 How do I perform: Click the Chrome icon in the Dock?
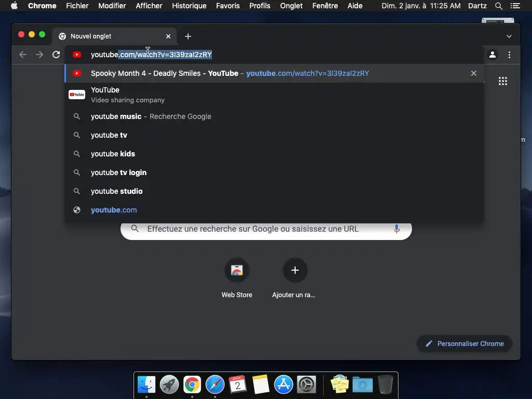(192, 384)
